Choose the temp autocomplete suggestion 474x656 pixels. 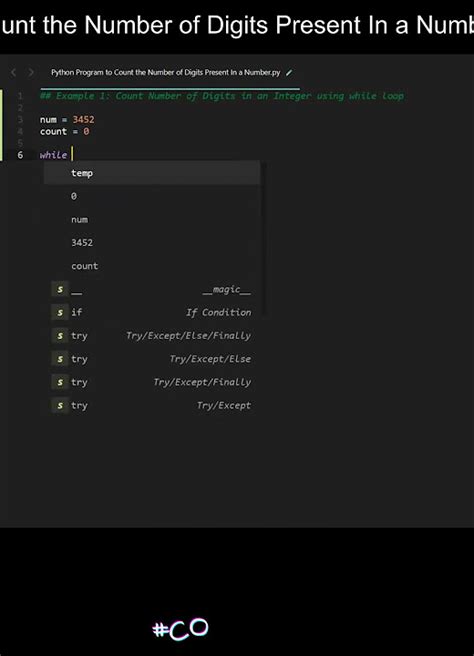152,173
